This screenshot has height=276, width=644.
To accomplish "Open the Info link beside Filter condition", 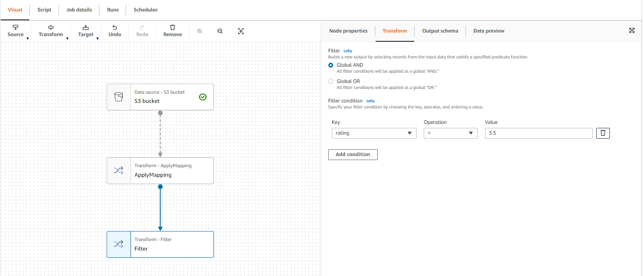I will (x=370, y=101).
